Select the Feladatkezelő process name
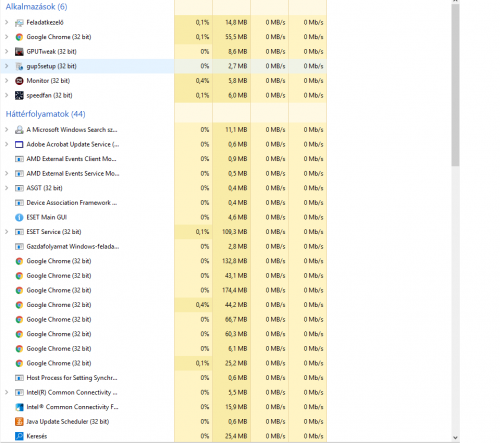Screen dimensions: 500x443 click(x=45, y=22)
